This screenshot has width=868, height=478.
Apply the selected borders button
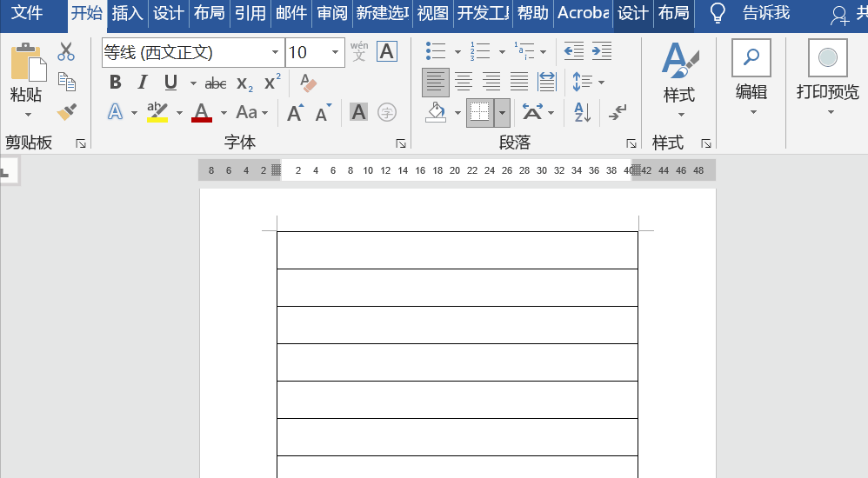(480, 113)
